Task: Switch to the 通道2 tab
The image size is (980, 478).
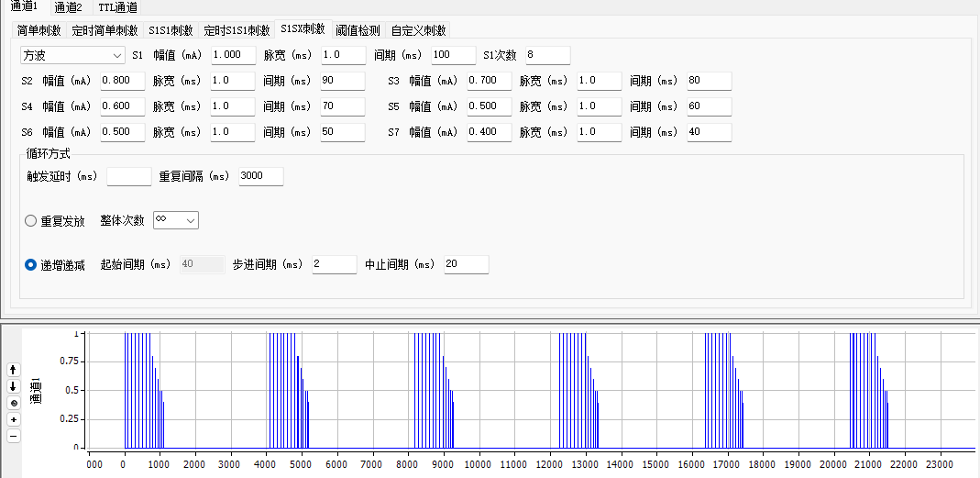Action: coord(68,7)
